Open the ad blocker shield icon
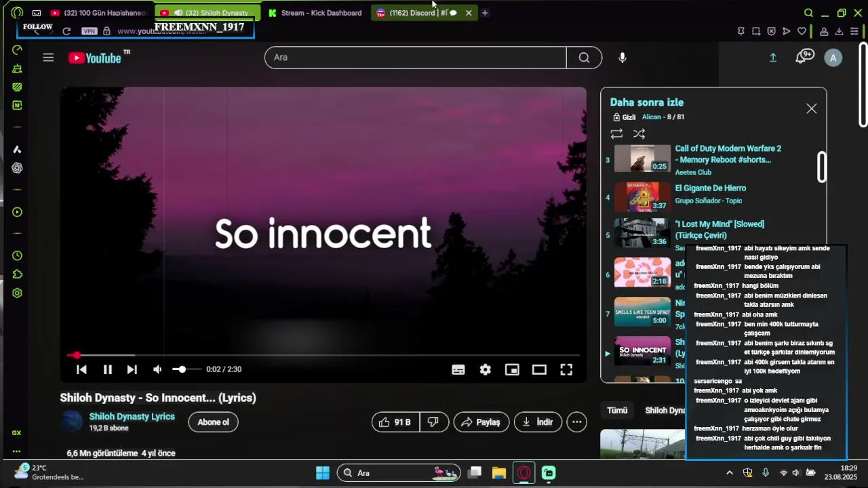The image size is (868, 488). pos(771,31)
